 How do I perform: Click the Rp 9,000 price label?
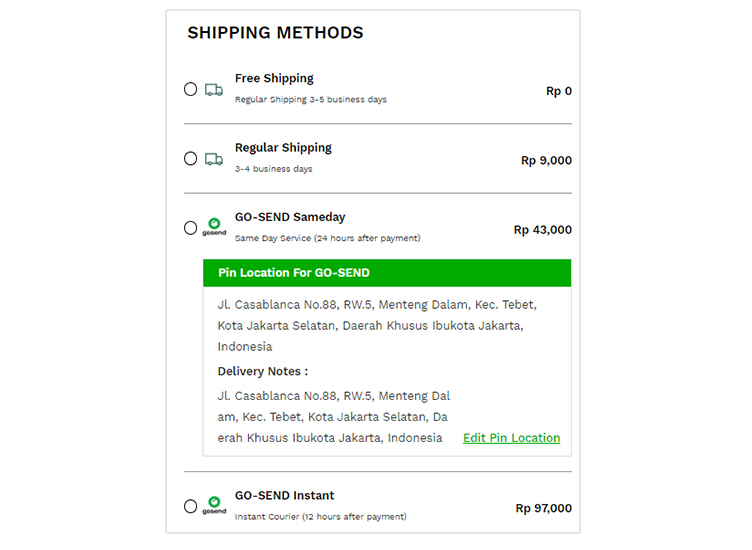click(546, 161)
